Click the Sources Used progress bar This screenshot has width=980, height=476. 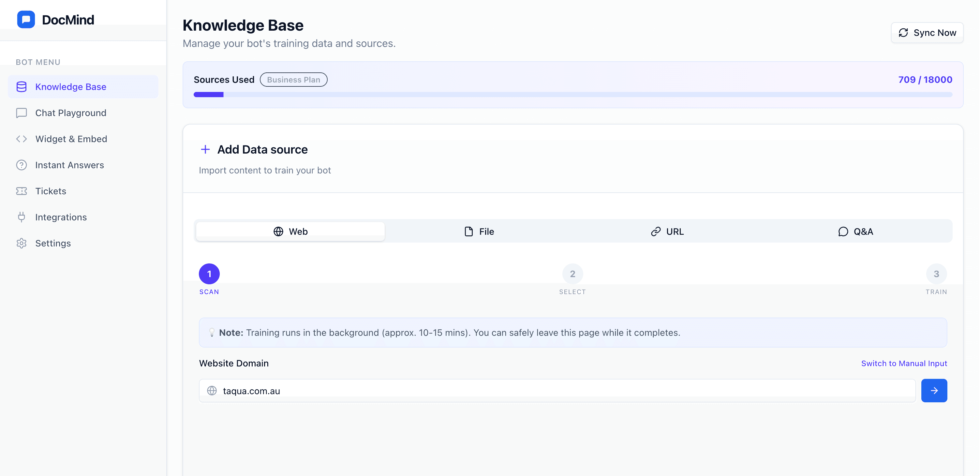pos(572,94)
